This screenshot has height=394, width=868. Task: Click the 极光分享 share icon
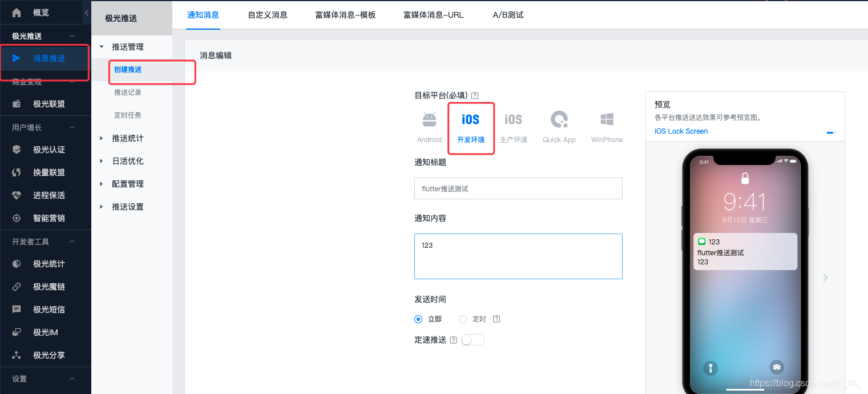(17, 355)
